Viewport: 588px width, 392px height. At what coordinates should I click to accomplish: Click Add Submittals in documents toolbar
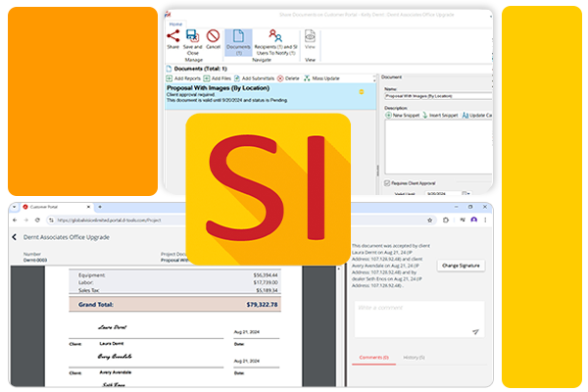(x=258, y=77)
